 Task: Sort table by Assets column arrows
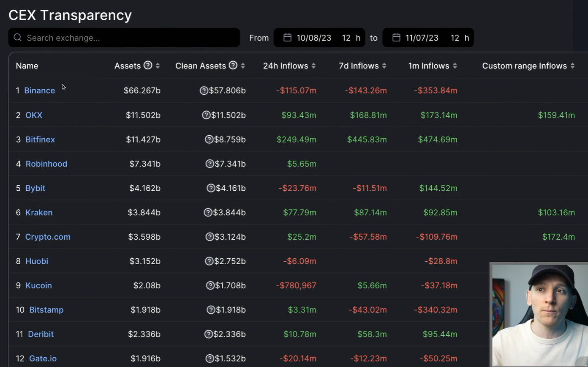pyautogui.click(x=158, y=66)
